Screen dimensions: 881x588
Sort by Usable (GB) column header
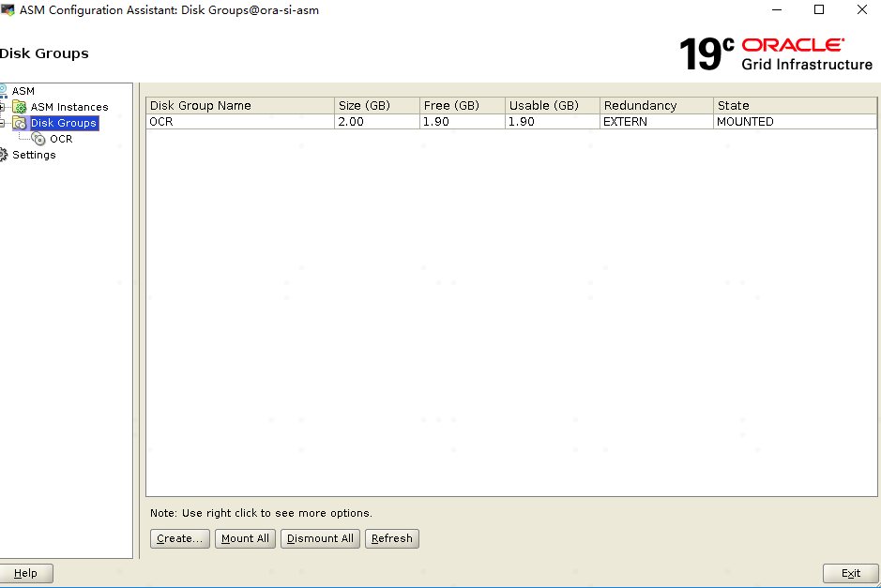(553, 106)
